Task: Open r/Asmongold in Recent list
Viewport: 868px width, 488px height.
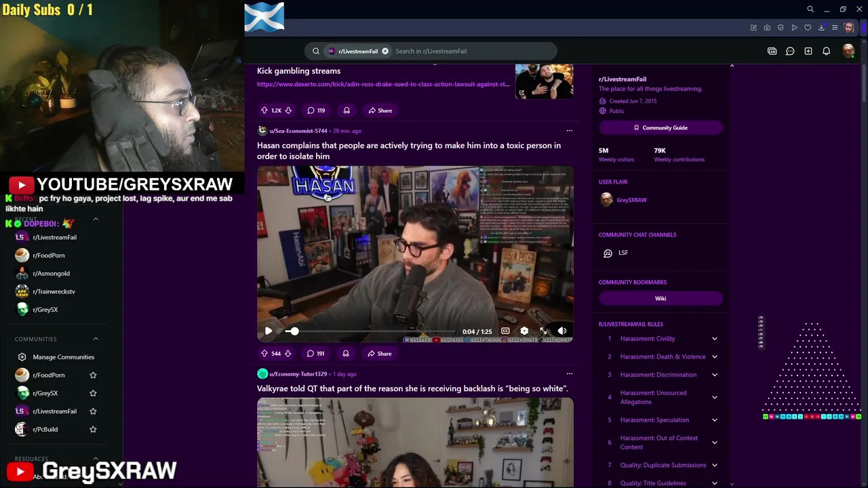Action: (x=43, y=273)
